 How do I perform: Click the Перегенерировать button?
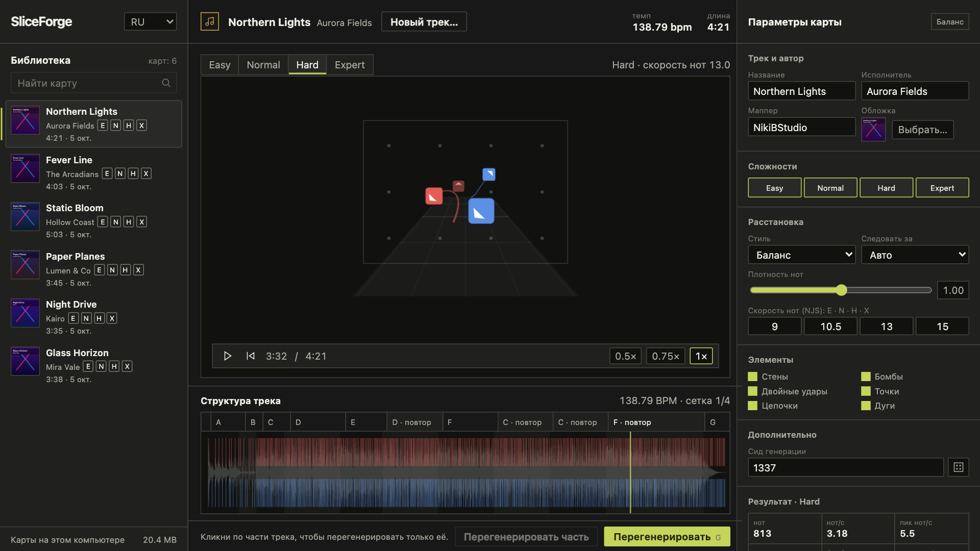pos(667,537)
